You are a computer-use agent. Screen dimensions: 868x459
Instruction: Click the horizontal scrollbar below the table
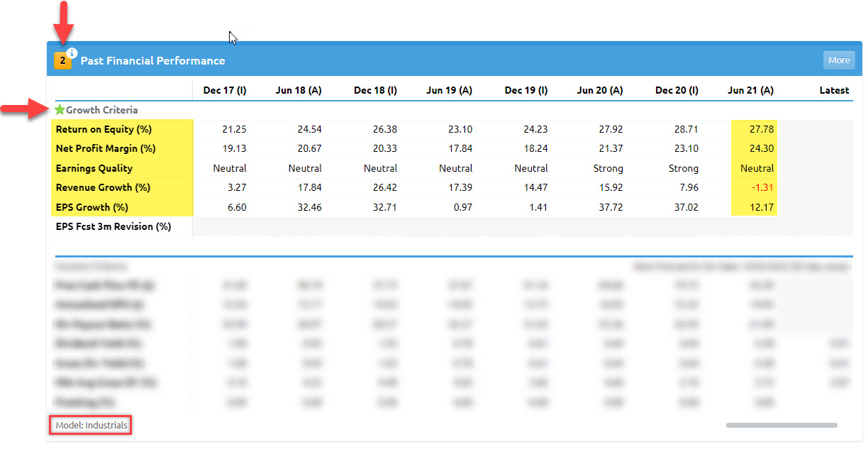click(781, 425)
